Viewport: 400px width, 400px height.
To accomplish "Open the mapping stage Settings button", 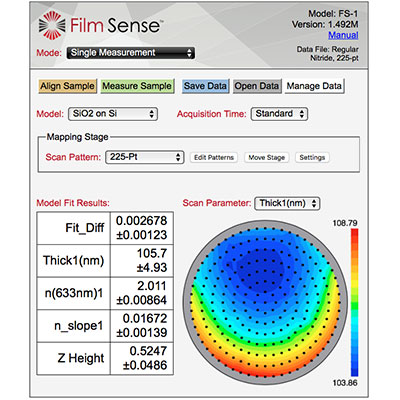I will [312, 157].
